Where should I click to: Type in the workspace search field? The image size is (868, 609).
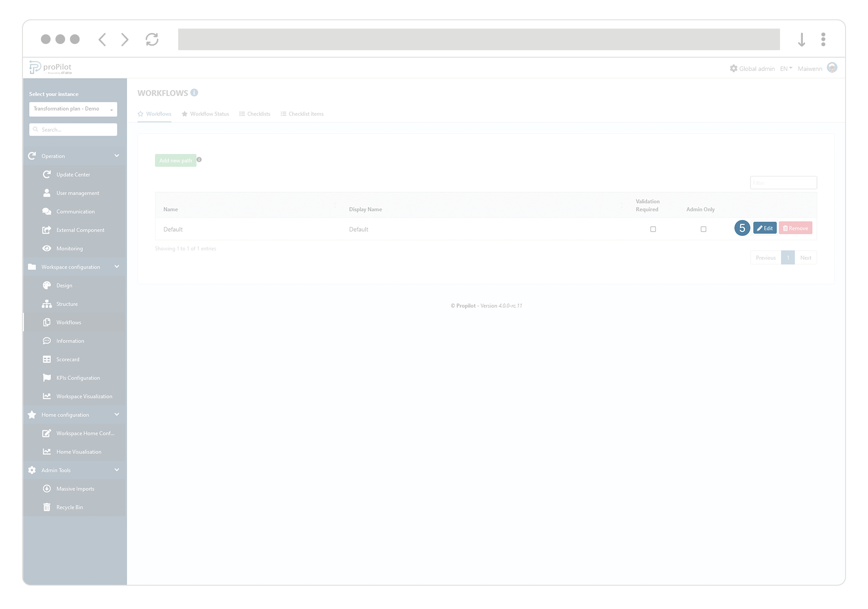point(73,129)
